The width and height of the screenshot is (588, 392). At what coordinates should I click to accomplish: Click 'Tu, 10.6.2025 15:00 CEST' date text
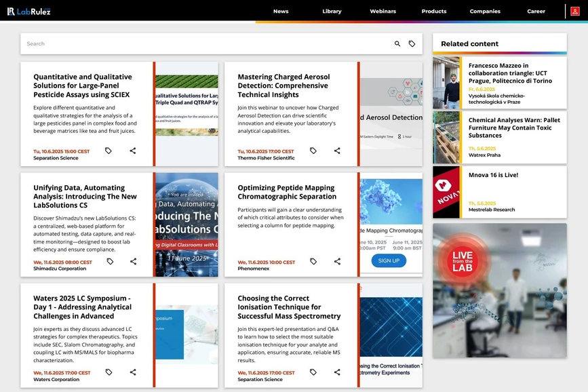(x=62, y=151)
